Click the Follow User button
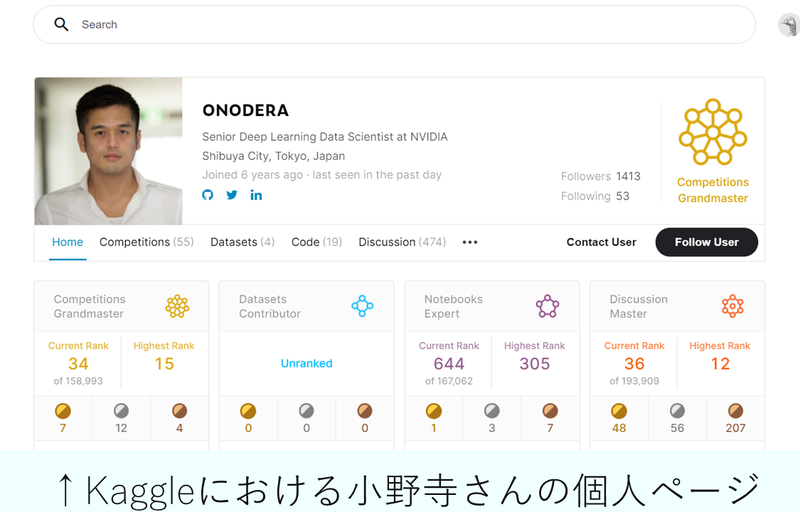This screenshot has height=512, width=800. tap(707, 242)
